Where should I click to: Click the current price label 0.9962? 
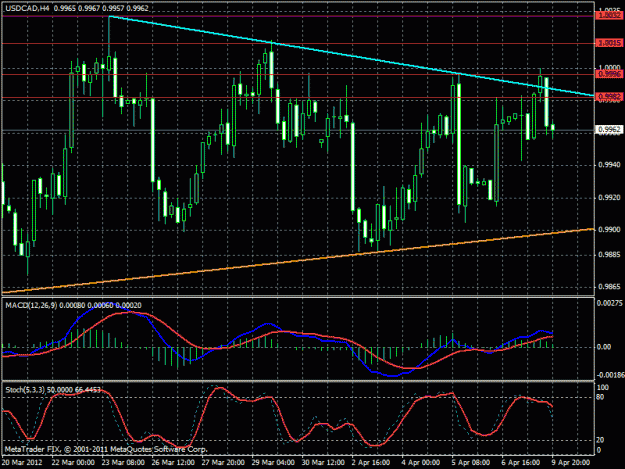click(x=609, y=130)
